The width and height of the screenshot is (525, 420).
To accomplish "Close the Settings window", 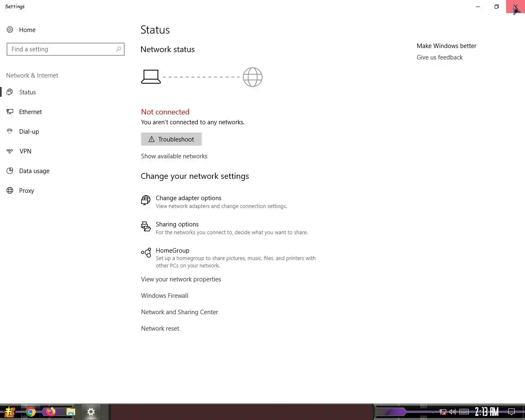I will click(x=516, y=7).
